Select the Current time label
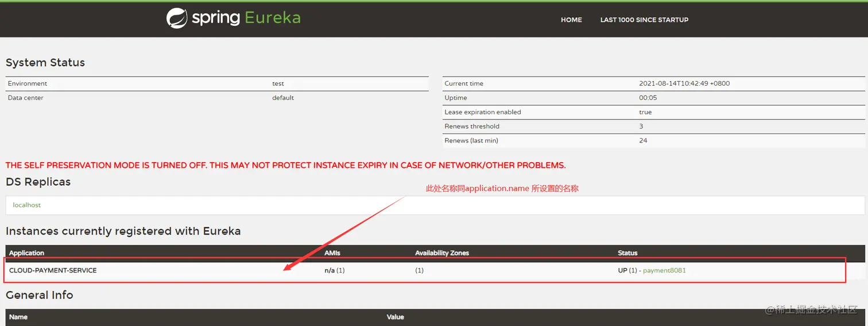The image size is (868, 326). (x=464, y=83)
